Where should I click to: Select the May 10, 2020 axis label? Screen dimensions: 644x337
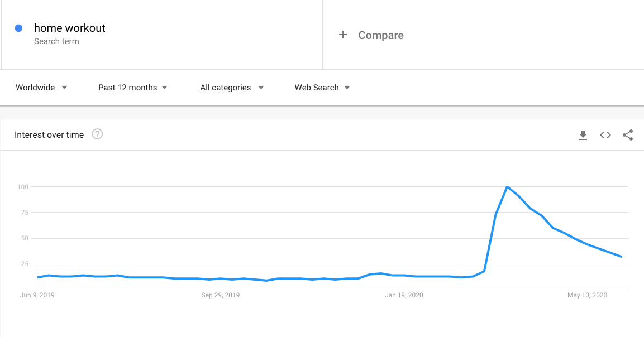pos(587,295)
